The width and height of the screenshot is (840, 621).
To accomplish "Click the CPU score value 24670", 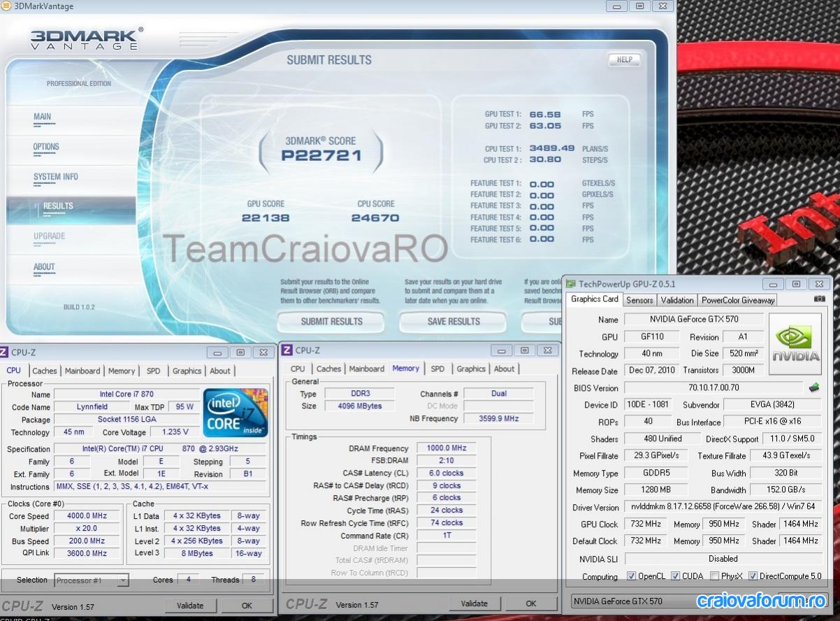I will [x=375, y=218].
